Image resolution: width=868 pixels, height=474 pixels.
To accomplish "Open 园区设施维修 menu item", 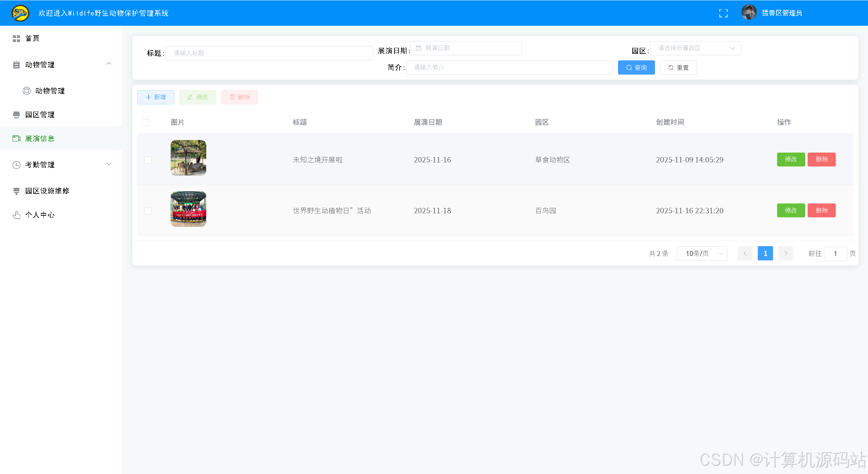I will 61,191.
